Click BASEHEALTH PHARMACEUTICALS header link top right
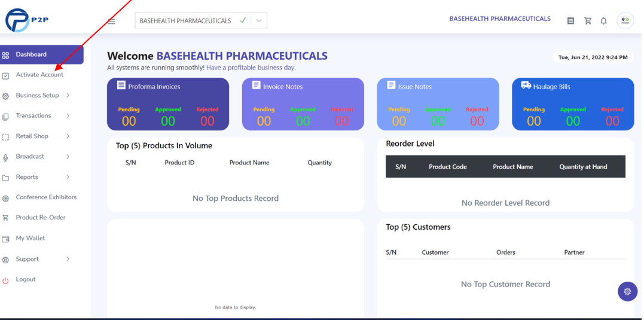 [x=500, y=19]
